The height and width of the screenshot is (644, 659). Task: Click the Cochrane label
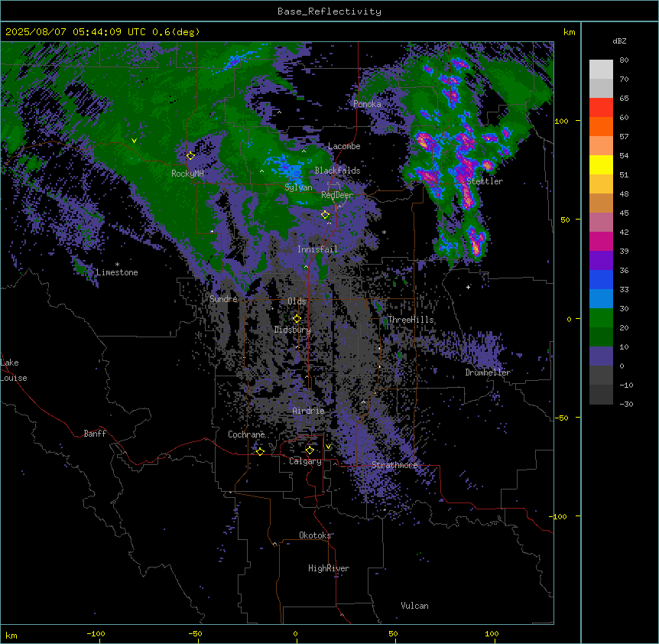[x=246, y=434]
